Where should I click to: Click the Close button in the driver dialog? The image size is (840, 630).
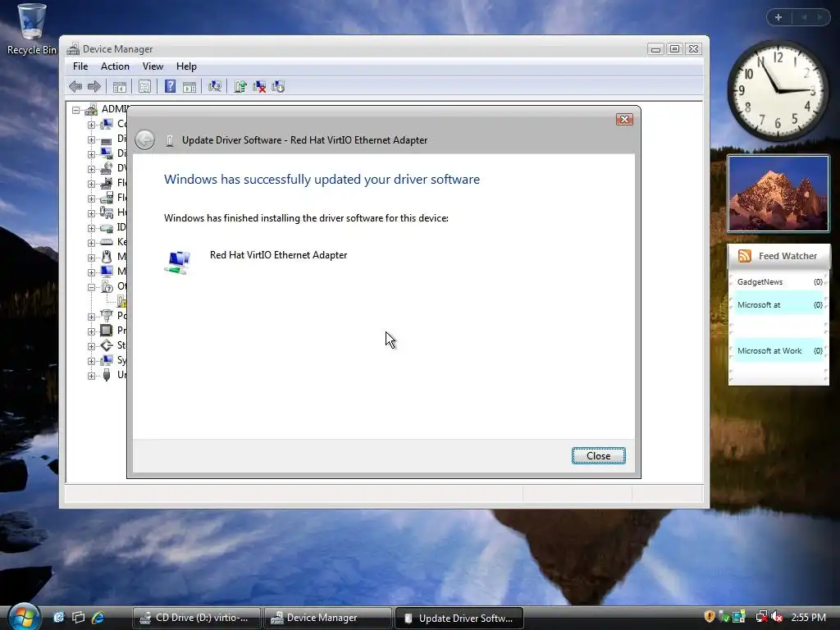tap(598, 456)
